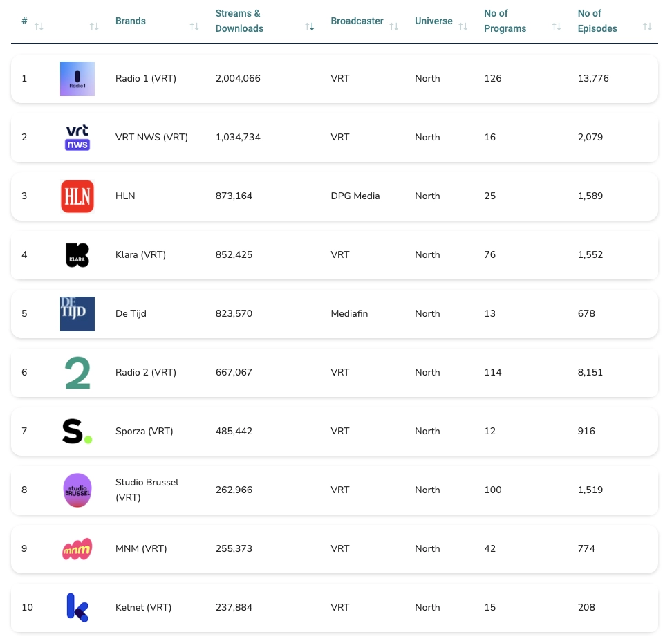Viewport: 672px width, 639px height.
Task: Click the No of Programs header
Action: coord(505,21)
